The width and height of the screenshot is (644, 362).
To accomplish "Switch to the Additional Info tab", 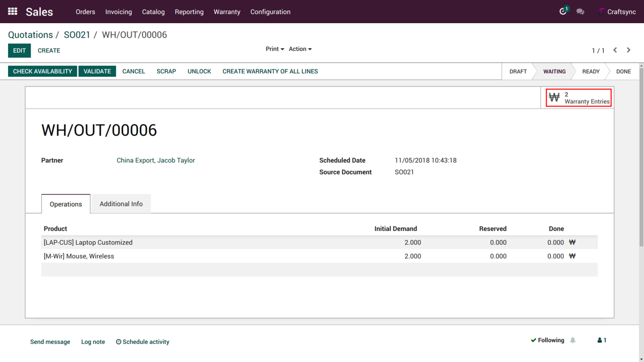I will pos(121,204).
